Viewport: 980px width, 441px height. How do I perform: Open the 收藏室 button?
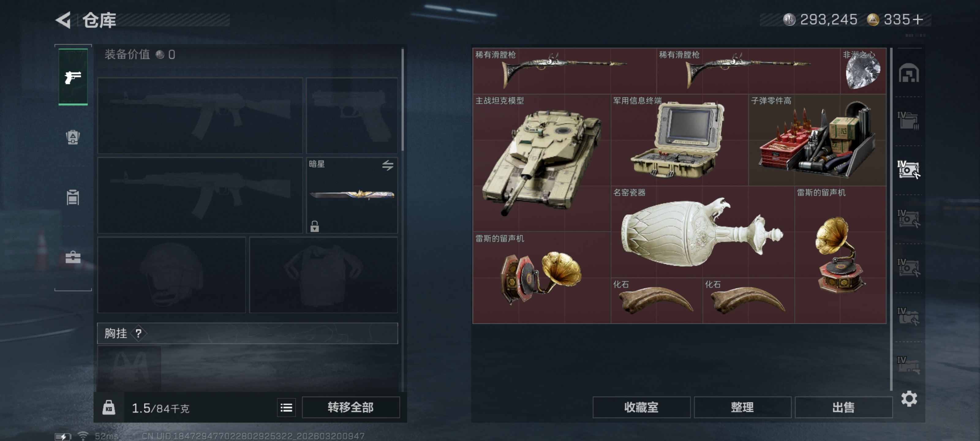[641, 408]
